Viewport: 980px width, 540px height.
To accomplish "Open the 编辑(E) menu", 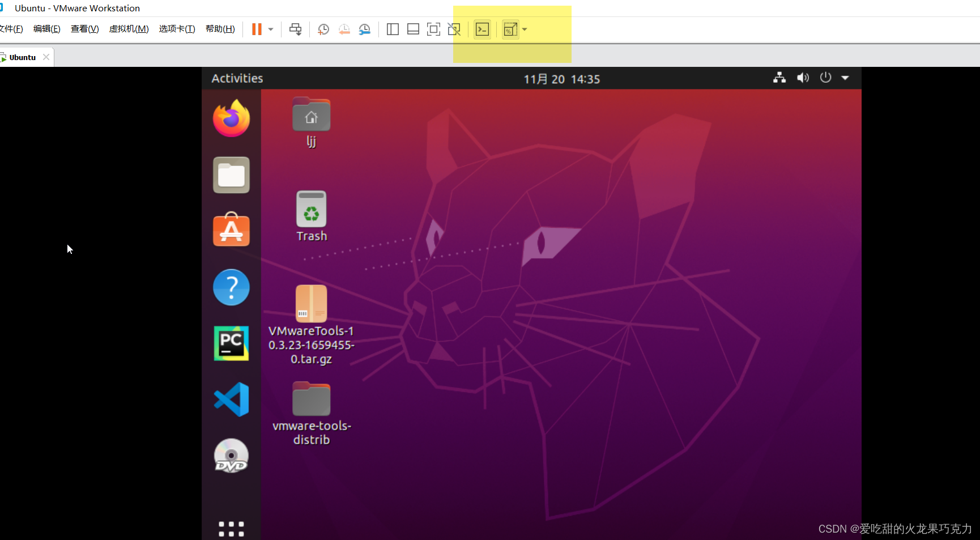I will (47, 29).
